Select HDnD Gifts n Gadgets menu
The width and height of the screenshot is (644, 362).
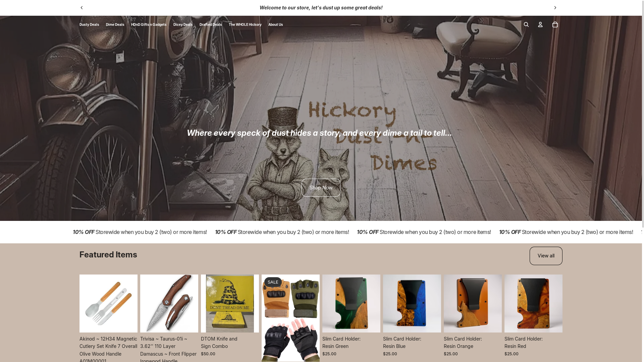point(149,24)
